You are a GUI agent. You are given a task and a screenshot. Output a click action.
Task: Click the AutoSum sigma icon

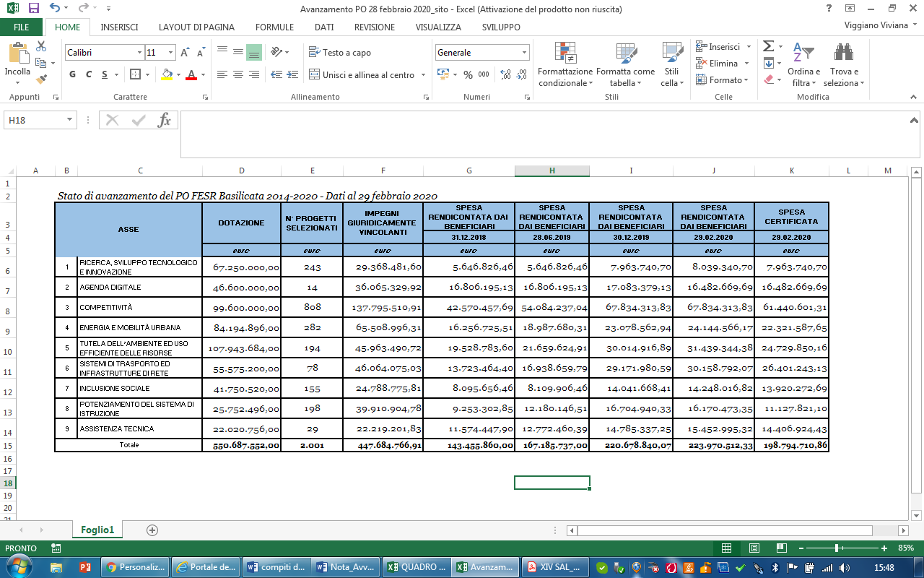click(x=768, y=46)
